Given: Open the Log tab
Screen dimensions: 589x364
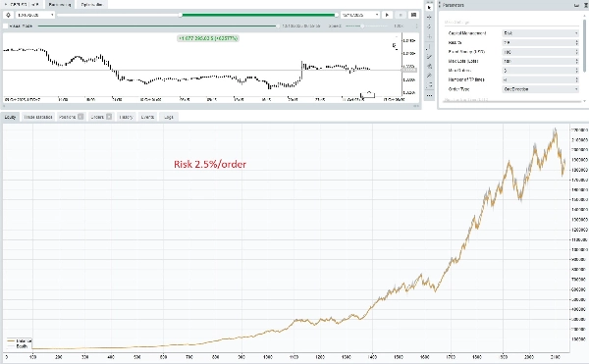Looking at the screenshot, I should [169, 117].
